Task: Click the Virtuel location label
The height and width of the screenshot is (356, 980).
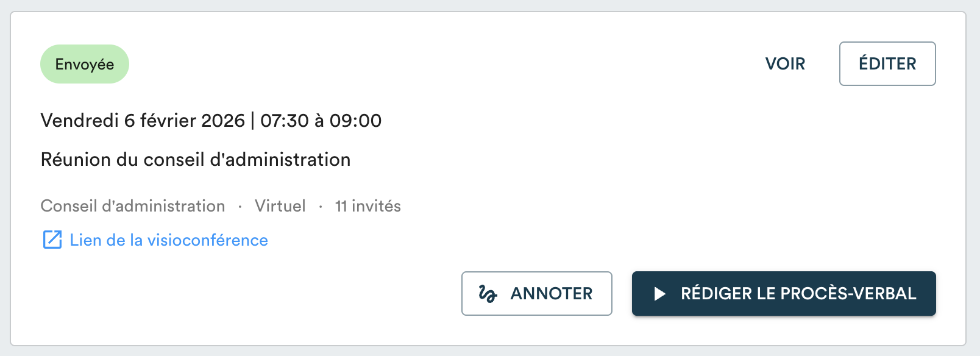Action: coord(280,206)
